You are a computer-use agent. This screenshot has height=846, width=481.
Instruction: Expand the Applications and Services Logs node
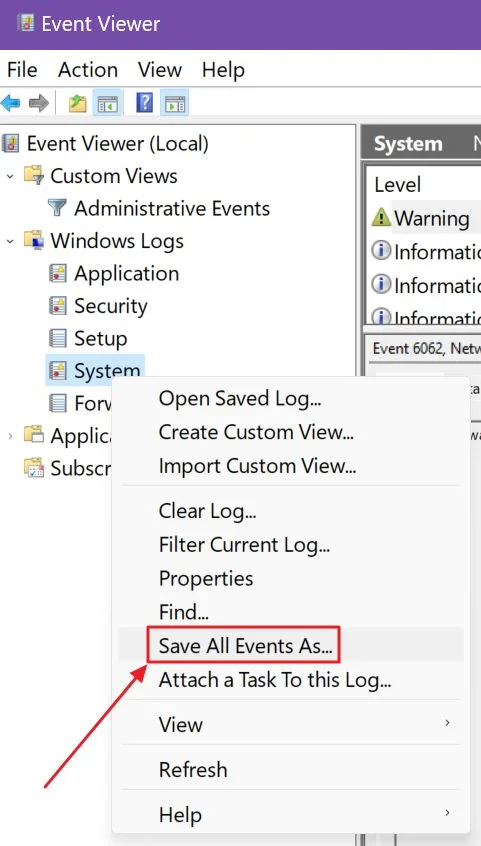click(10, 435)
